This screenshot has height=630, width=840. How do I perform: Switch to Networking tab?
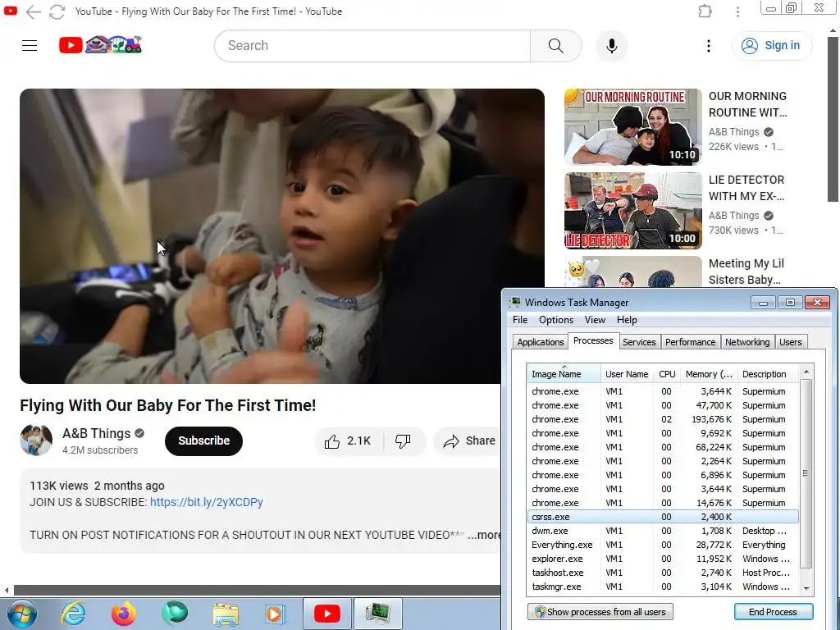[747, 342]
